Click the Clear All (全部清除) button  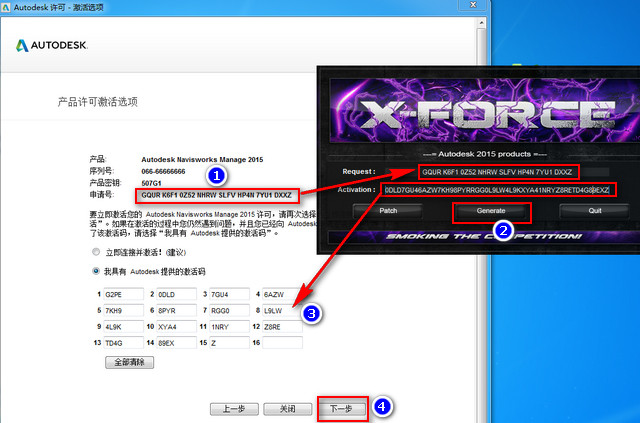129,362
